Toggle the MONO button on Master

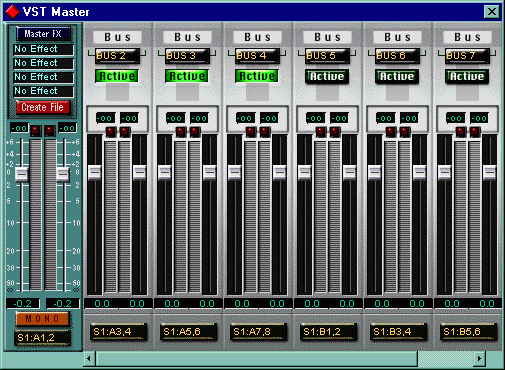click(42, 319)
